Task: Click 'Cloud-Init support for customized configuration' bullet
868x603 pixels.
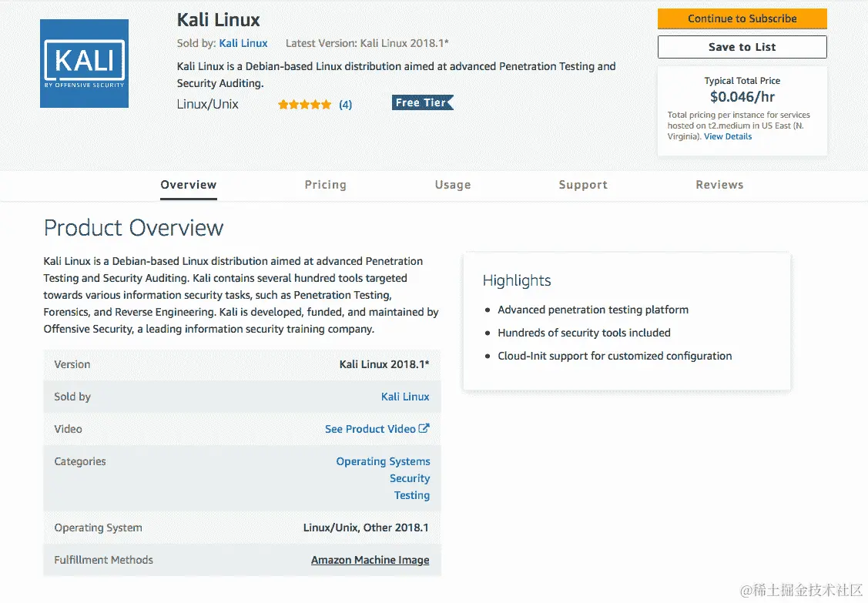Action: (615, 356)
